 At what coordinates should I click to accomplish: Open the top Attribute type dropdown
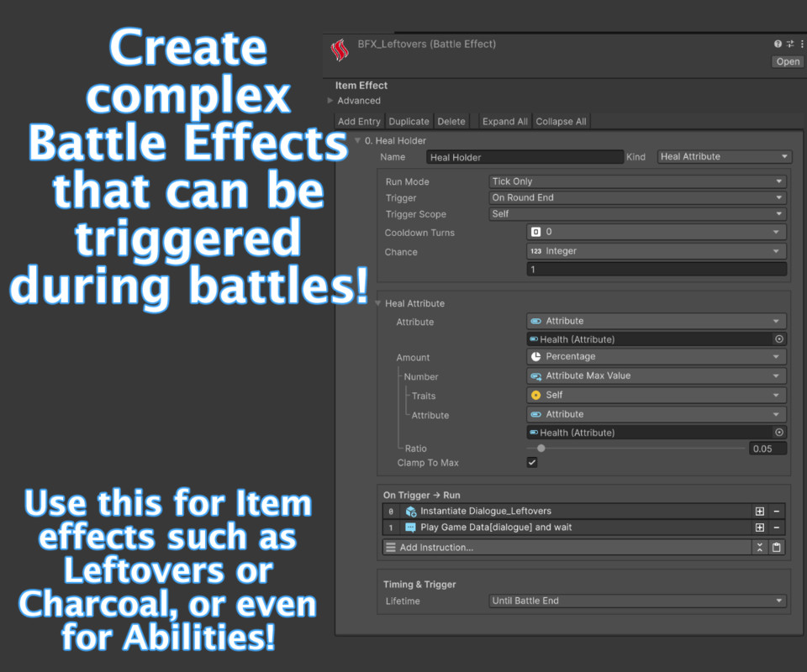[657, 321]
